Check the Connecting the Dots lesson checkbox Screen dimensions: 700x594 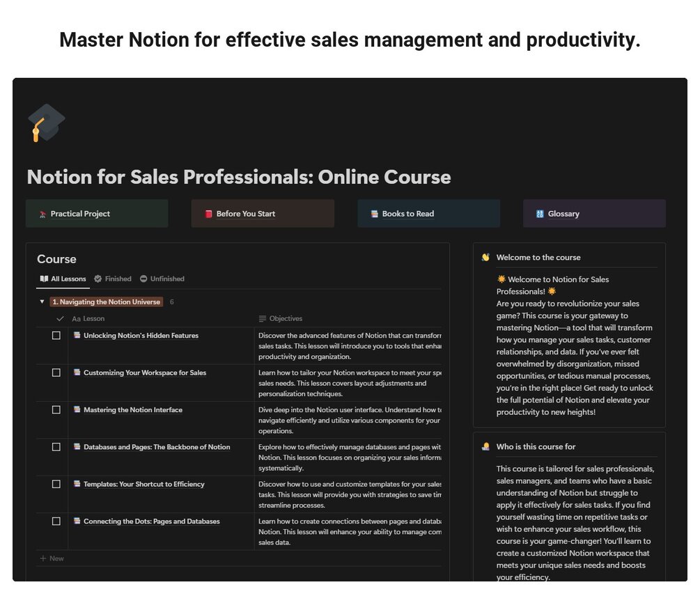pos(56,522)
